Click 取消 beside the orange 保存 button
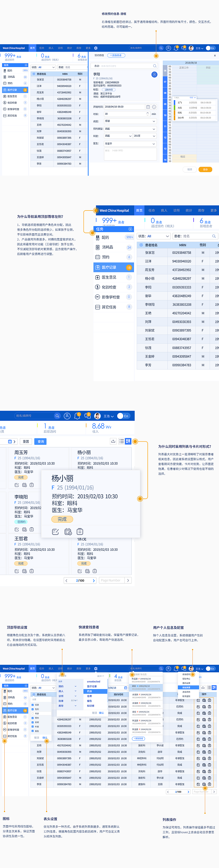The width and height of the screenshot is (219, 868). (x=190, y=169)
